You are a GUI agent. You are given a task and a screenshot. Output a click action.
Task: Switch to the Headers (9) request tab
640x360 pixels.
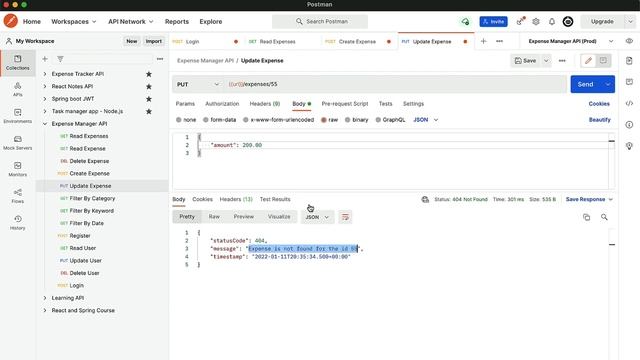(264, 104)
